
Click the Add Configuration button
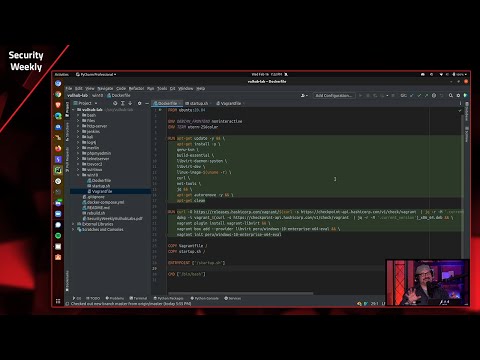(334, 96)
